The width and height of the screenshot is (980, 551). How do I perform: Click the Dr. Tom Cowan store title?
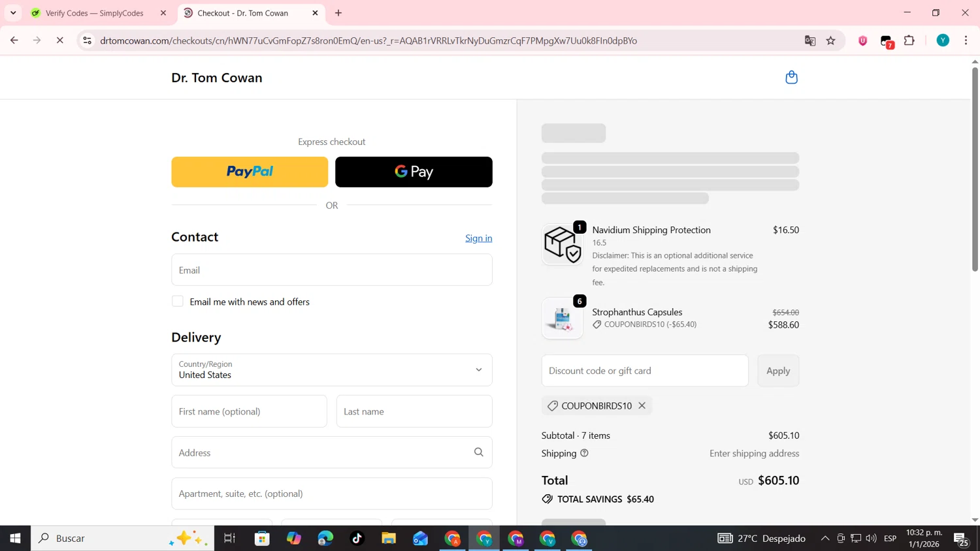[217, 77]
